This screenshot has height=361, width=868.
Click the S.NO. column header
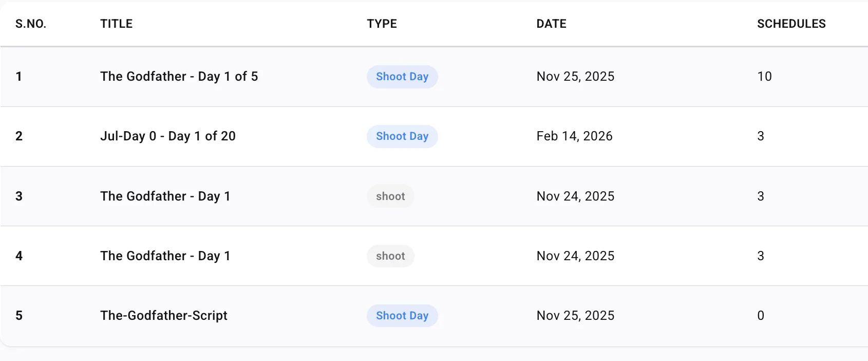point(31,24)
